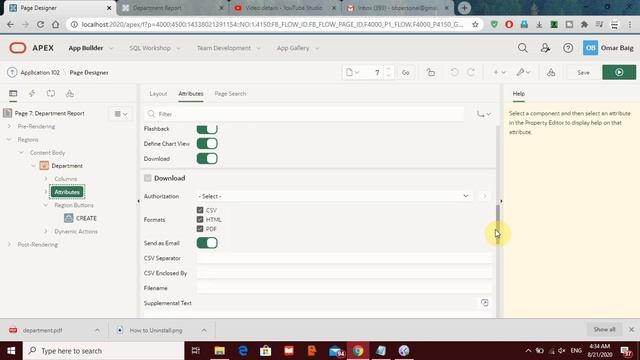Image resolution: width=640 pixels, height=360 pixels.
Task: Expand the Post-Rendering node
Action: click(9, 244)
